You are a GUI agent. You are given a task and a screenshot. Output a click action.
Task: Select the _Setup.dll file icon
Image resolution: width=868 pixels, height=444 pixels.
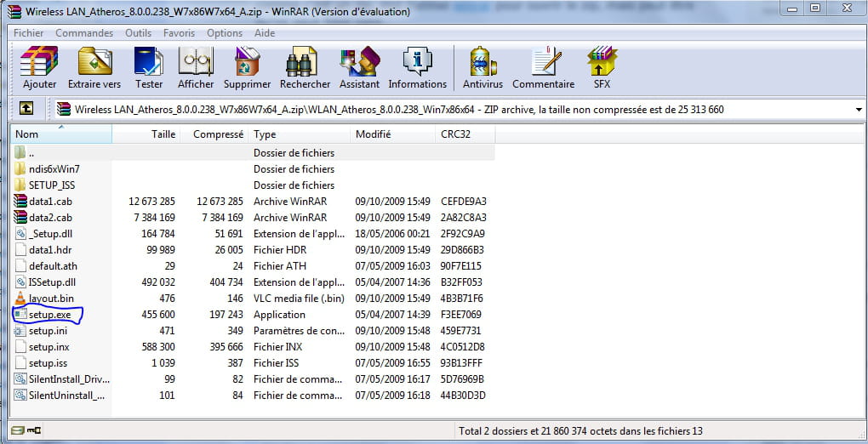click(20, 234)
